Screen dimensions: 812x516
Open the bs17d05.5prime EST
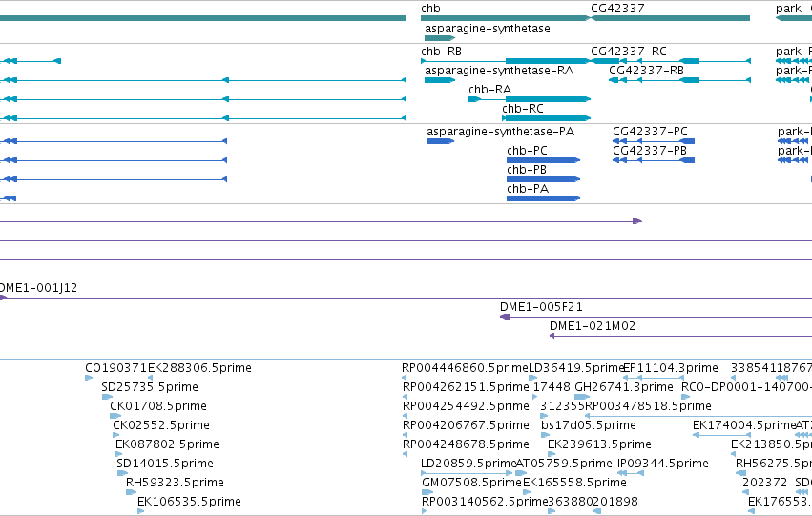pyautogui.click(x=545, y=435)
